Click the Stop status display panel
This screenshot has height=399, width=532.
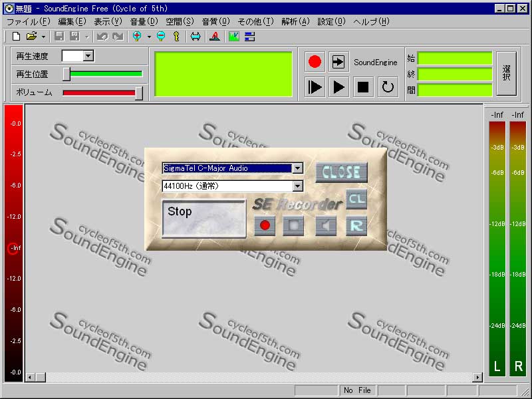coord(204,219)
